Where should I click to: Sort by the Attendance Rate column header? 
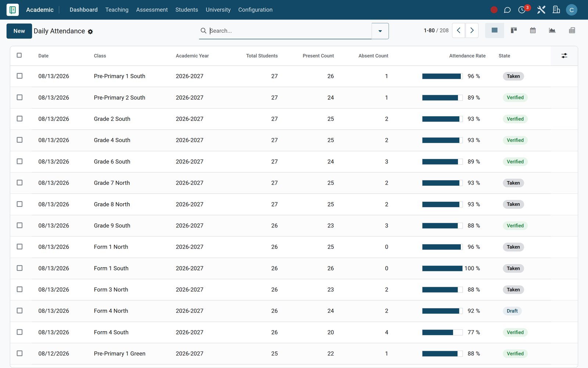(467, 56)
